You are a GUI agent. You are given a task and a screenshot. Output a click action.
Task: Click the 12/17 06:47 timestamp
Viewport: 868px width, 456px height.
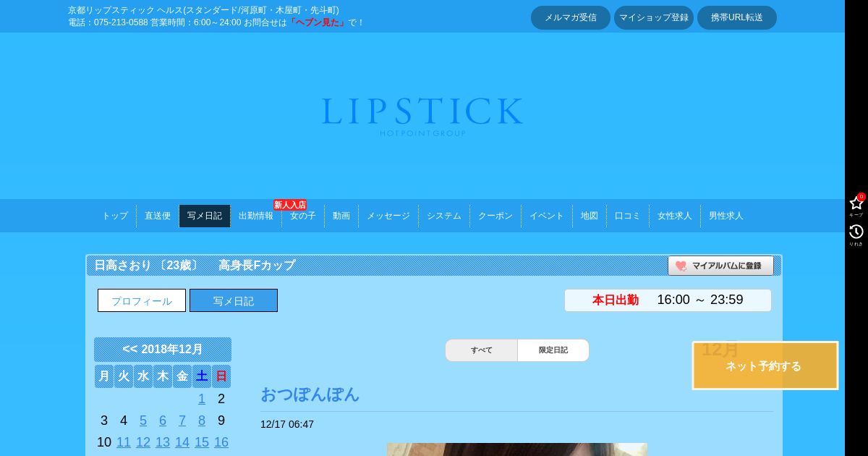pos(287,425)
